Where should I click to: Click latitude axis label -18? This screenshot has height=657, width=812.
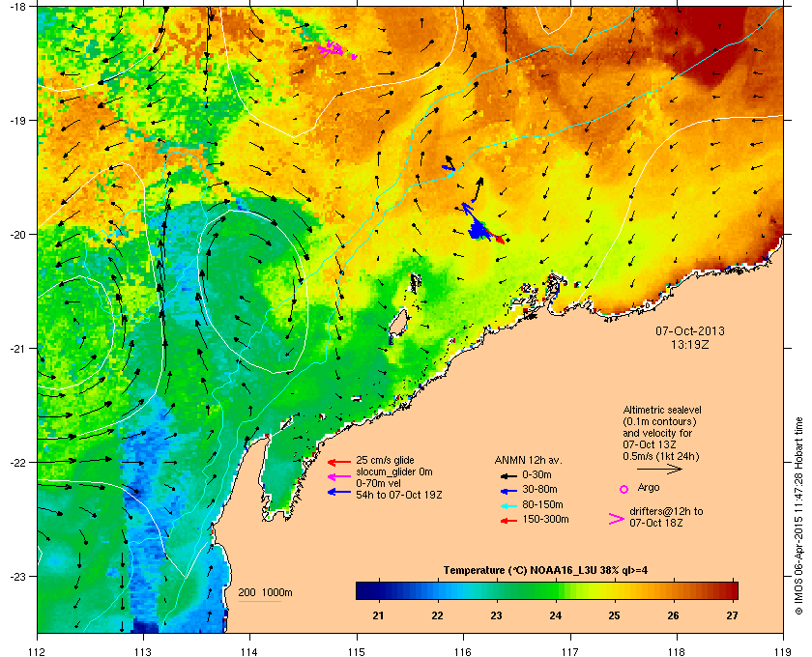point(17,6)
